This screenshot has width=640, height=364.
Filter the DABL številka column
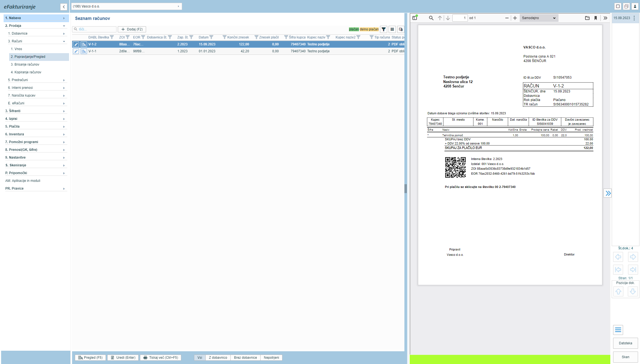(x=112, y=37)
